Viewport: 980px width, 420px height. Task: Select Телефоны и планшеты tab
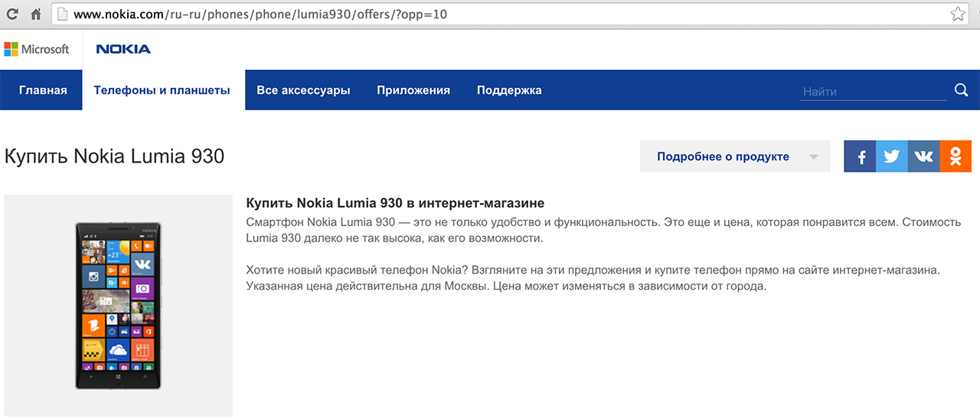point(162,90)
